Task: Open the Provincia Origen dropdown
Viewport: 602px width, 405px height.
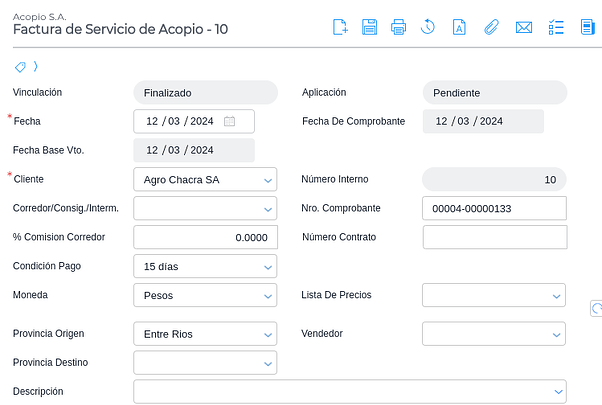Action: [268, 334]
